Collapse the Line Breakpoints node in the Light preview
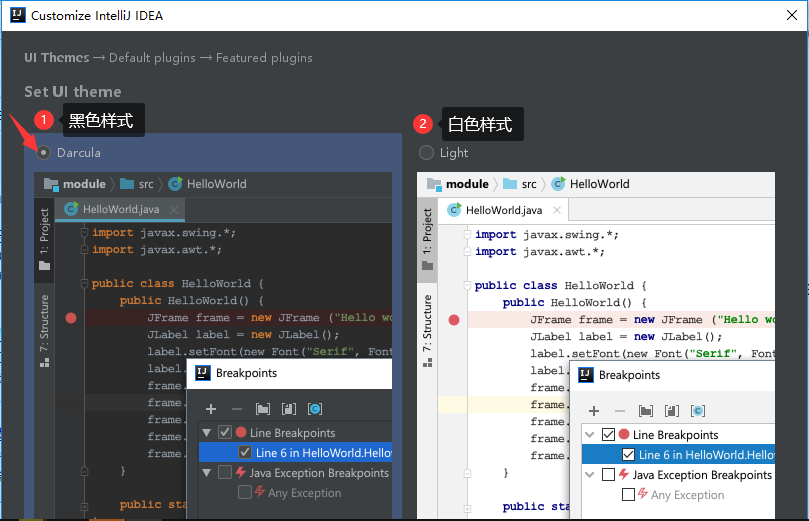Image resolution: width=809 pixels, height=521 pixels. (590, 434)
